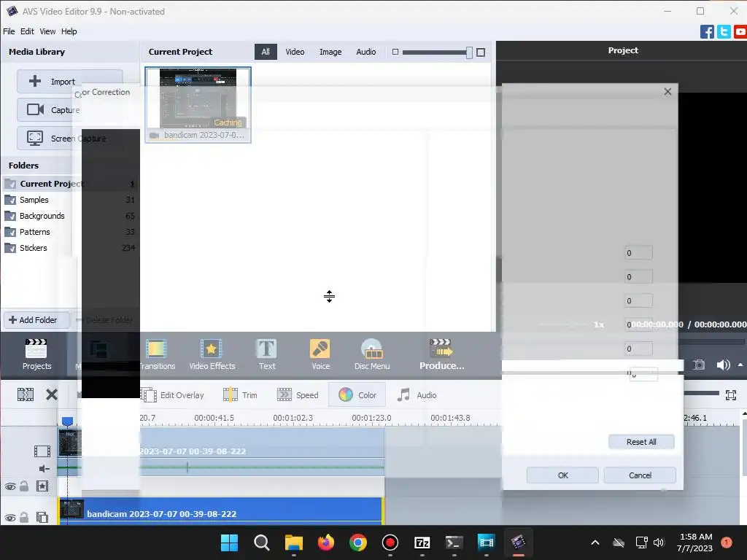The height and width of the screenshot is (560, 747).
Task: Click the topmost value field in the dialog
Action: click(x=638, y=253)
